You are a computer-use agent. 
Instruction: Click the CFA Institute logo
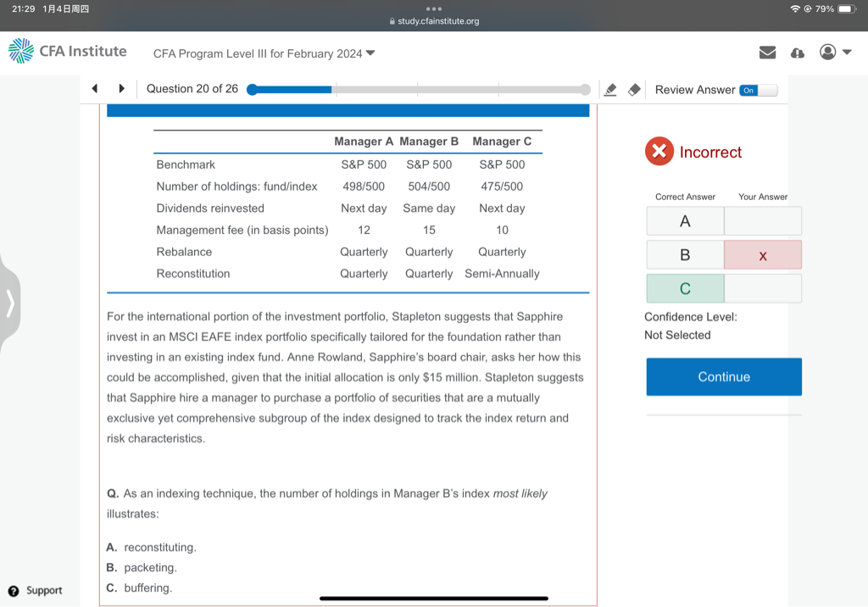(x=68, y=52)
